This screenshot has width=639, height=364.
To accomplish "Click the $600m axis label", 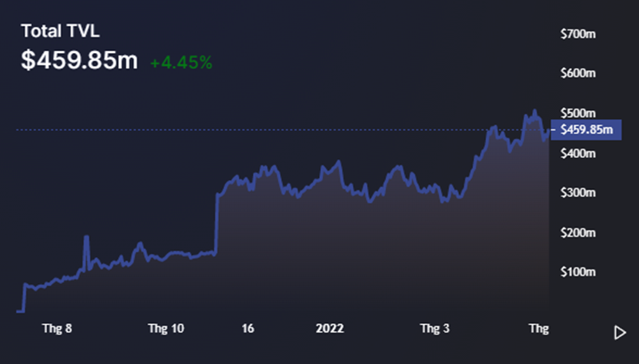I will (578, 73).
